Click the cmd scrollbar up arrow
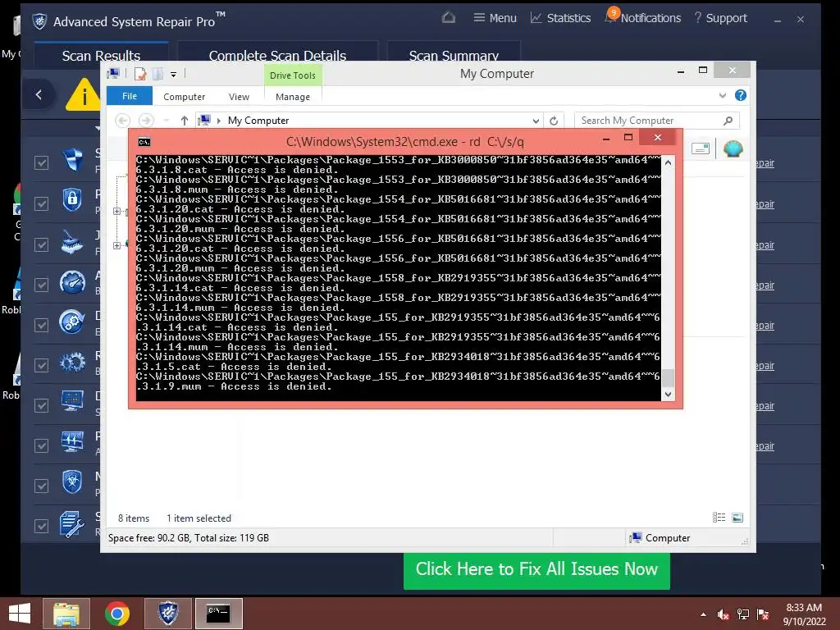840x630 pixels. pos(668,162)
